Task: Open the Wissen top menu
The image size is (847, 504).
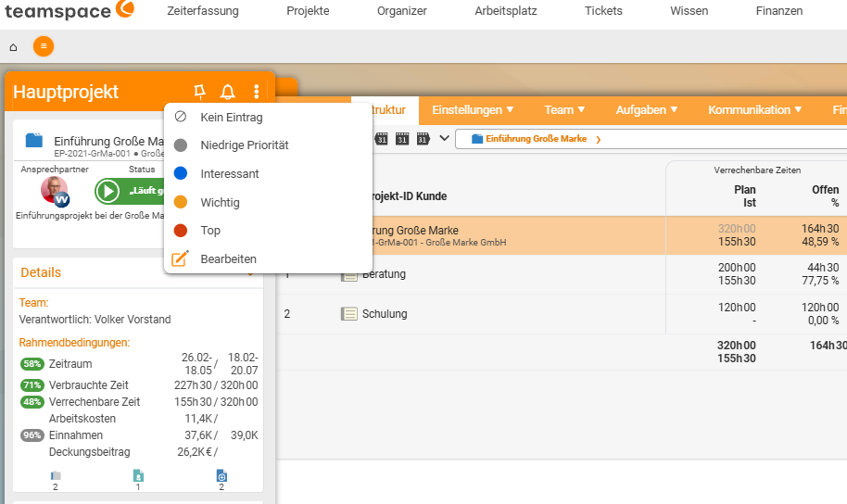Action: (x=689, y=11)
